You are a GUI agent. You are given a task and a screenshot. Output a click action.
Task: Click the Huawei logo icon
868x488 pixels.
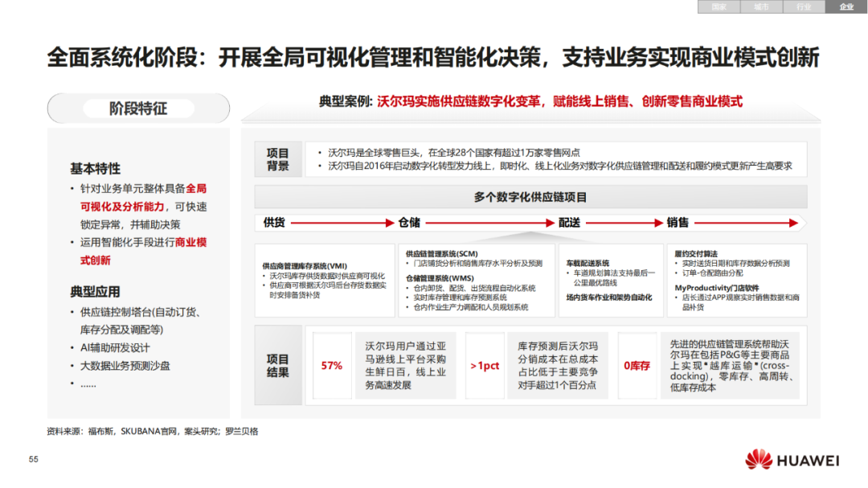pyautogui.click(x=758, y=460)
